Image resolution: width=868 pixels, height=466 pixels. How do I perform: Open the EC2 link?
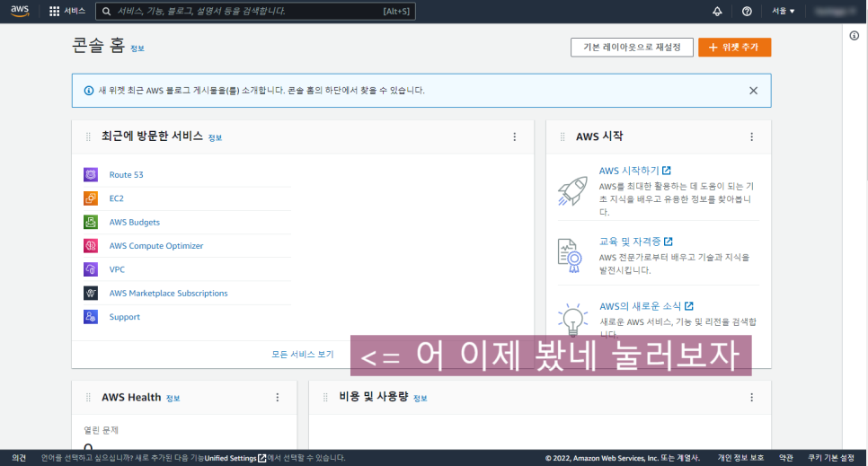(x=116, y=198)
